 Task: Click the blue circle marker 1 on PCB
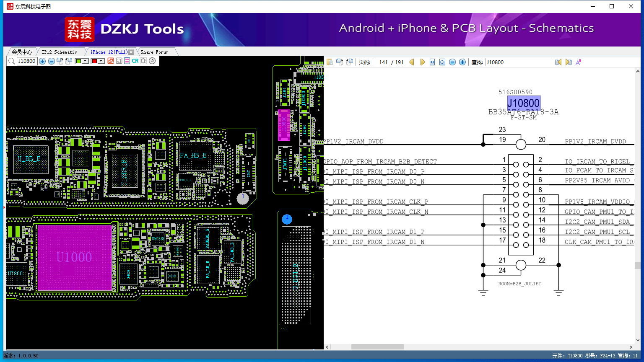click(x=287, y=219)
